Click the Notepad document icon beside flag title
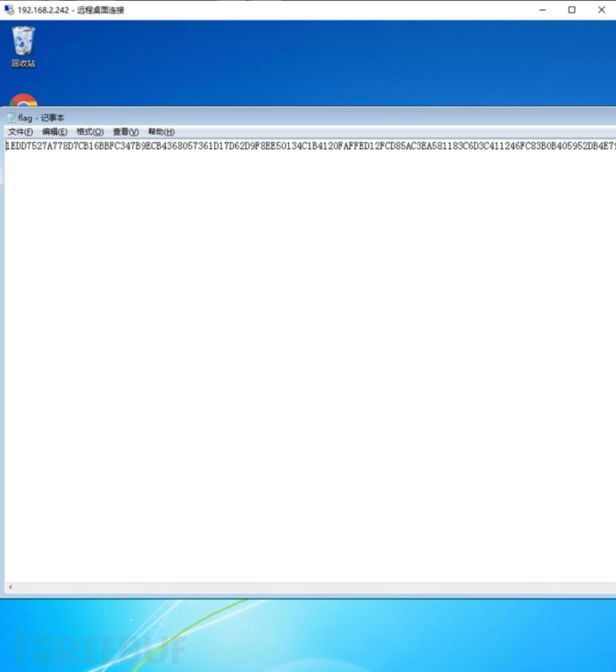Viewport: 616px width, 672px height. [x=12, y=118]
